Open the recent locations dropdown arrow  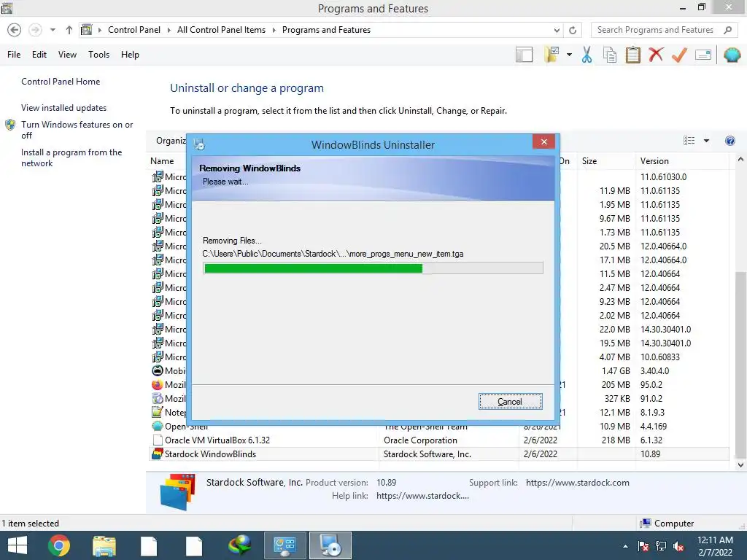53,30
